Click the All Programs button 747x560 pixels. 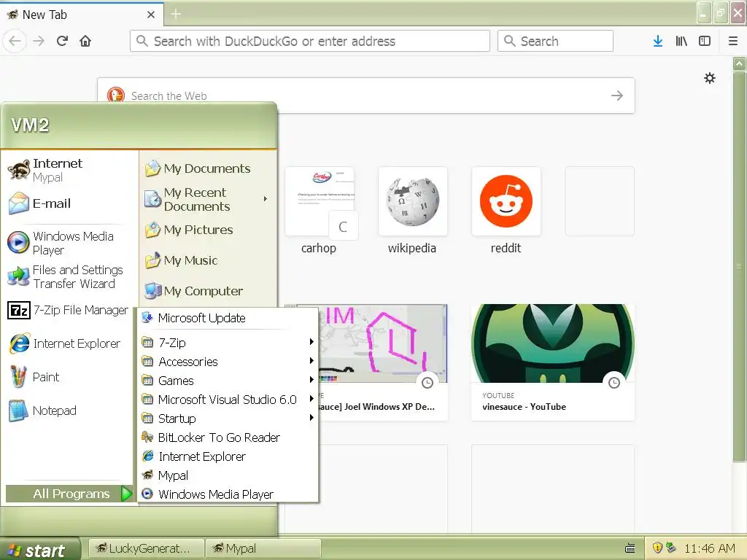point(69,494)
